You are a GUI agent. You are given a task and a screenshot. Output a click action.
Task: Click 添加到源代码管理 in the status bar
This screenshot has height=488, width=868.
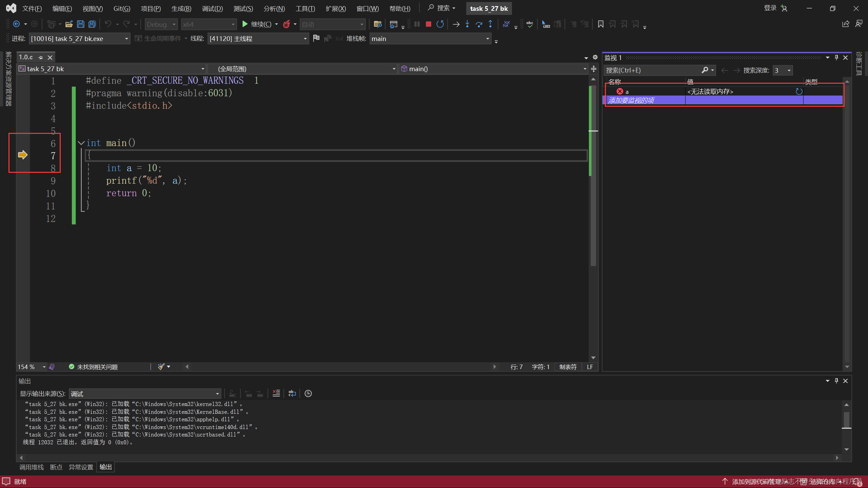pos(756,481)
